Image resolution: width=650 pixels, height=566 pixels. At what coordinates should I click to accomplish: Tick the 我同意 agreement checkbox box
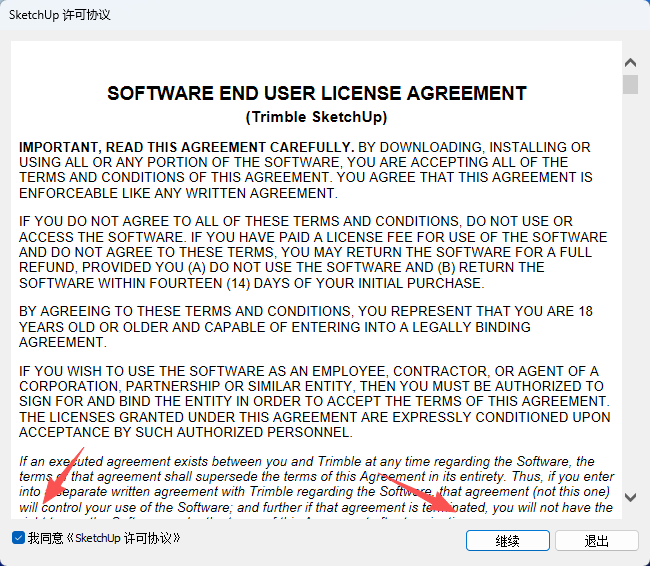click(18, 539)
